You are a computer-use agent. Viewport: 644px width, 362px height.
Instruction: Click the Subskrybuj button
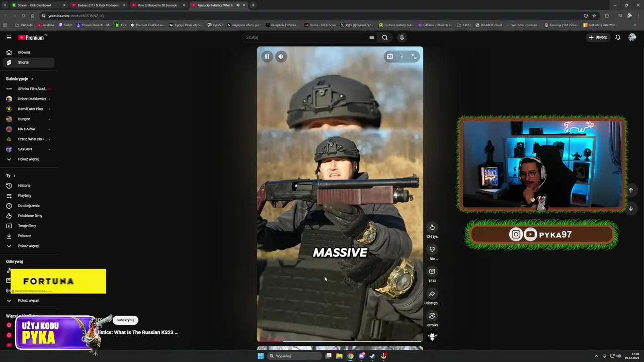(x=125, y=320)
